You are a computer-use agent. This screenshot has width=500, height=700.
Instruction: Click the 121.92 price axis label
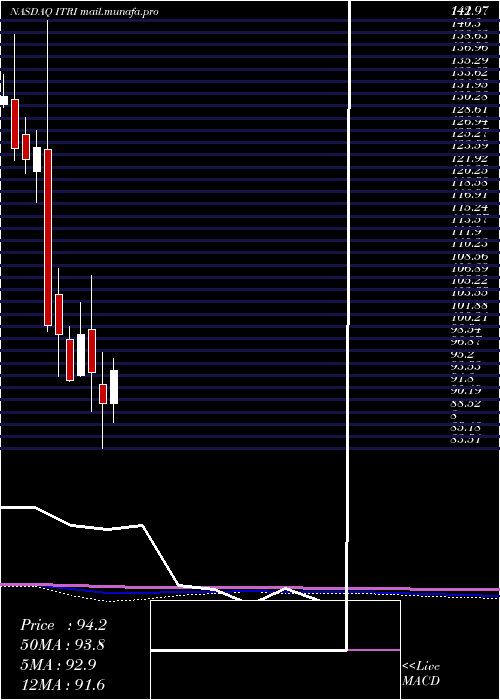point(469,158)
